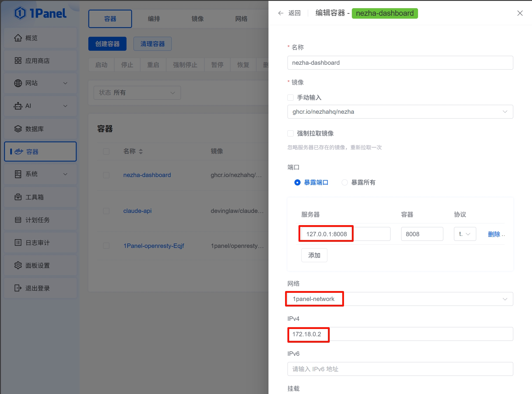The image size is (532, 394).
Task: Expand the 系统 sidebar submenu chevron
Action: click(65, 174)
